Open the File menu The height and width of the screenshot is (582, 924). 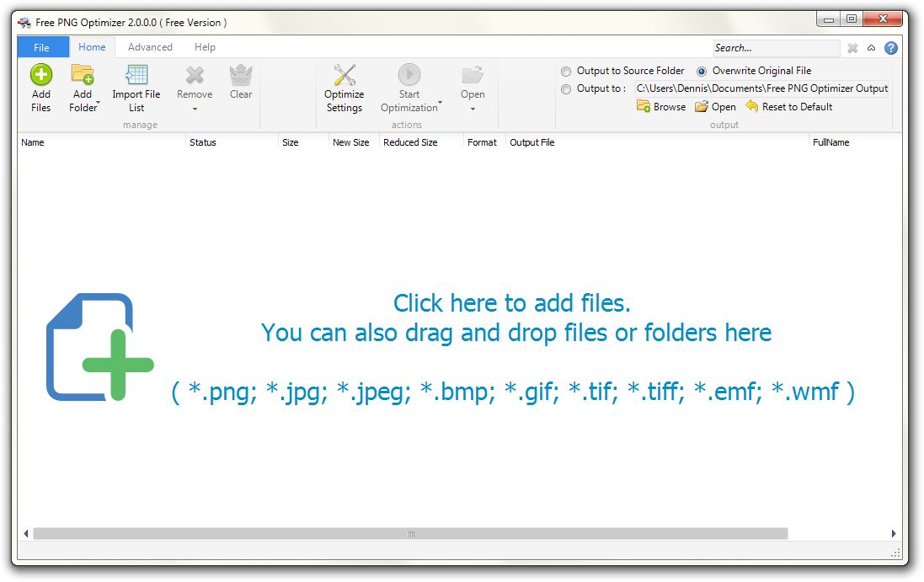click(x=42, y=47)
